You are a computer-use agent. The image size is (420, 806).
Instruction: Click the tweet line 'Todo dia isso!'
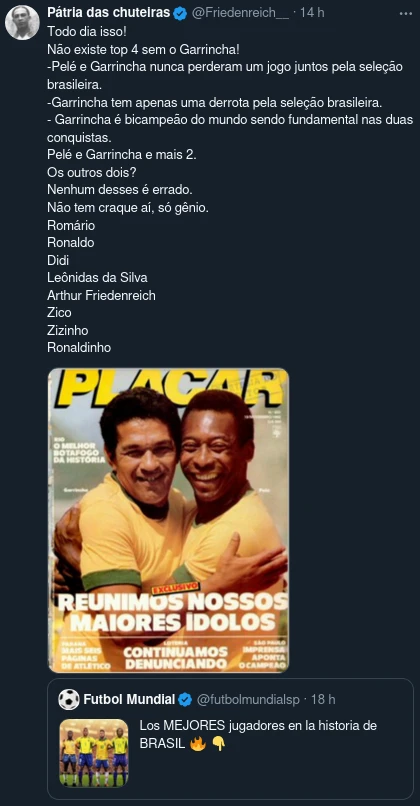tap(80, 31)
